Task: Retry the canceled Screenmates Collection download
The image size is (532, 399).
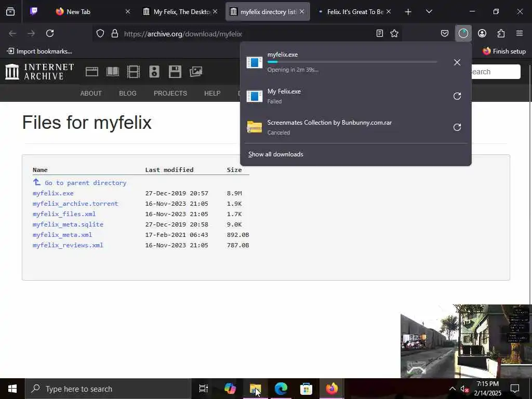Action: (457, 127)
